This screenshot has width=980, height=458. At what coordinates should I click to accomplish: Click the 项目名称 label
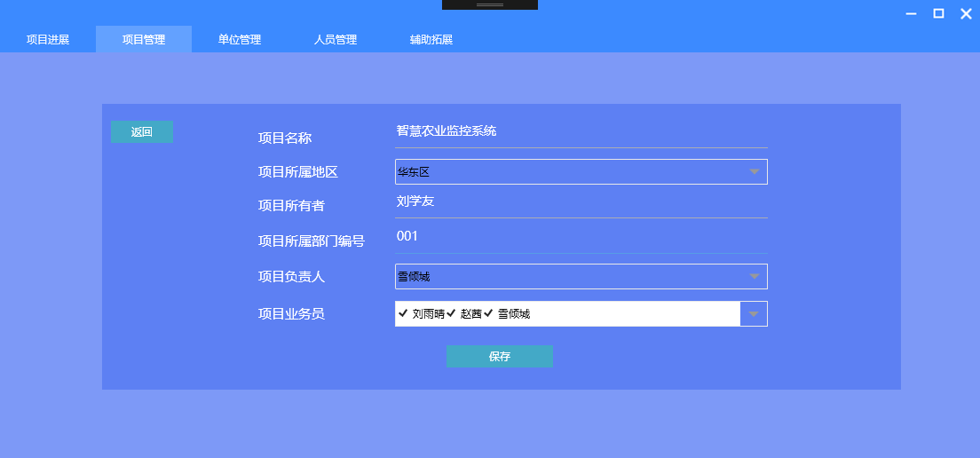click(285, 138)
